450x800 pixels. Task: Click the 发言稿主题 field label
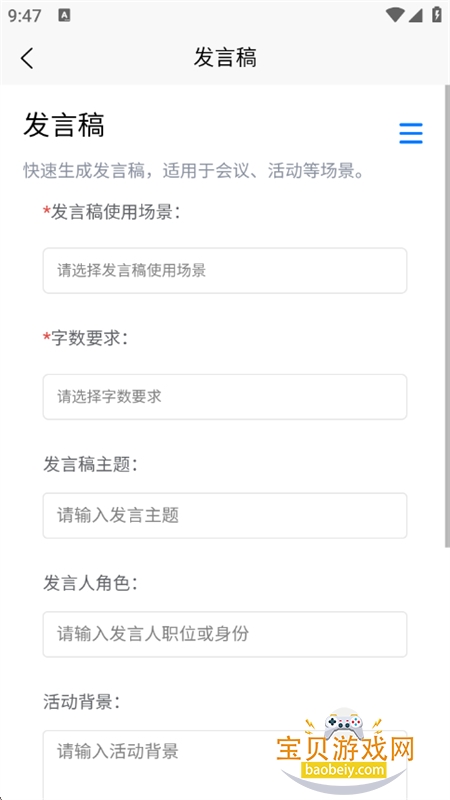pyautogui.click(x=90, y=465)
